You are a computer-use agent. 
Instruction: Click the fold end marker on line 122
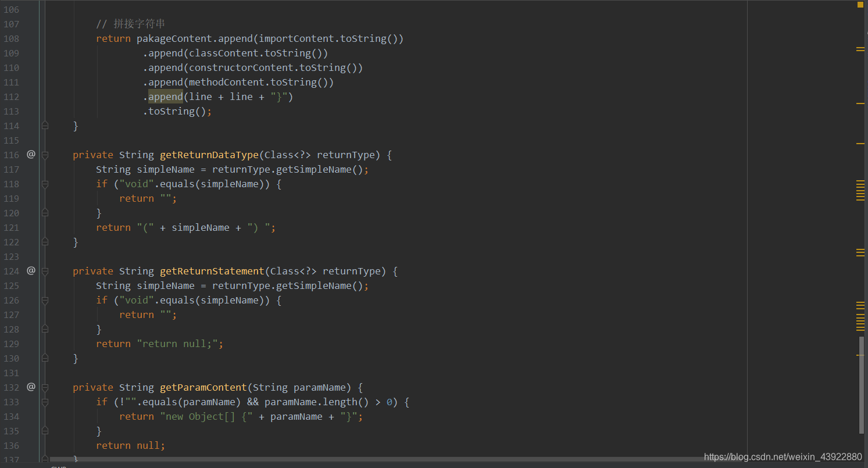pyautogui.click(x=45, y=242)
